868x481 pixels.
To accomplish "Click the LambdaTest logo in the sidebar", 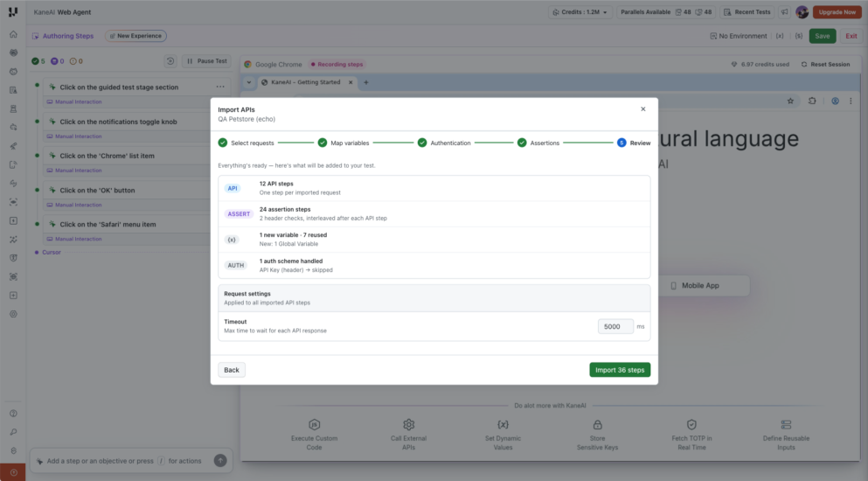I will click(13, 11).
